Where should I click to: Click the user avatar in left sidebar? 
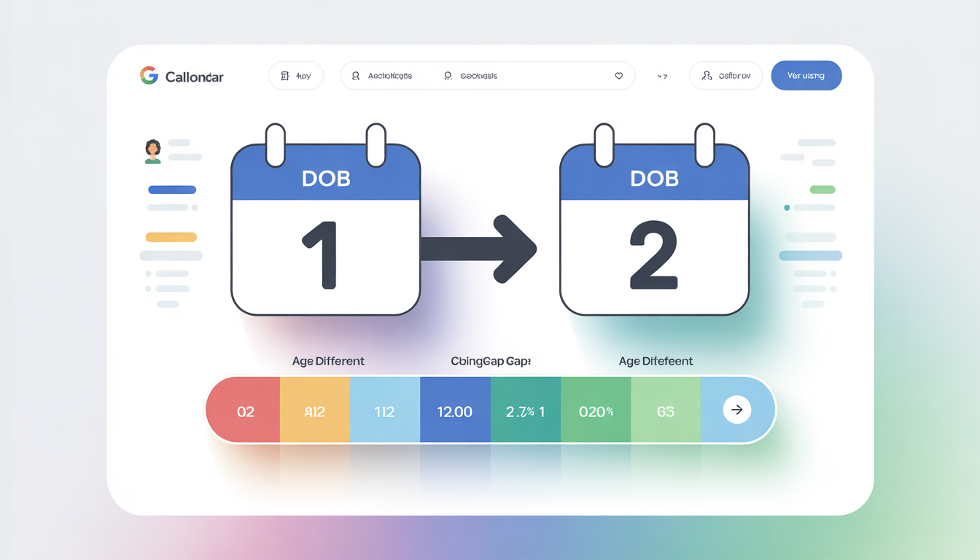pyautogui.click(x=152, y=151)
